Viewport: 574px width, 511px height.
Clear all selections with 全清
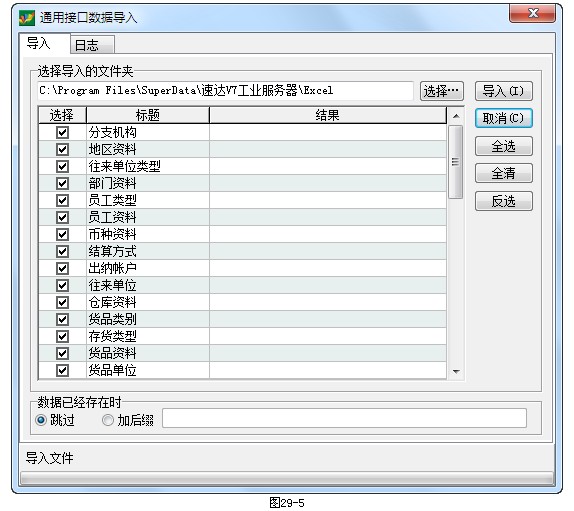503,173
